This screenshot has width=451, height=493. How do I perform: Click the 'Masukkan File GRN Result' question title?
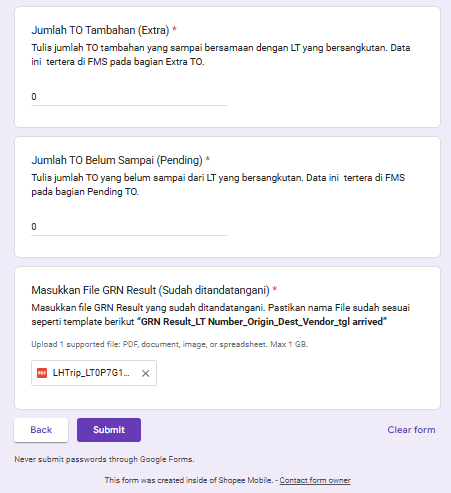150,290
